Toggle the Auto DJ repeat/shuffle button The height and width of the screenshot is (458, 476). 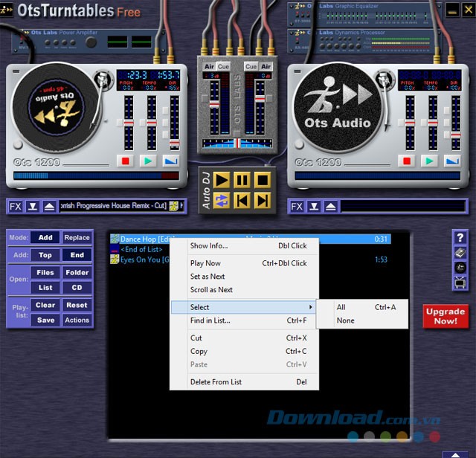222,200
